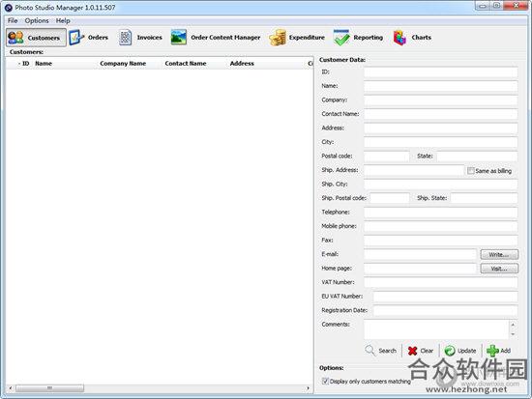Viewport: 532px width, 399px height.
Task: Click the Home page input field
Action: [421, 269]
